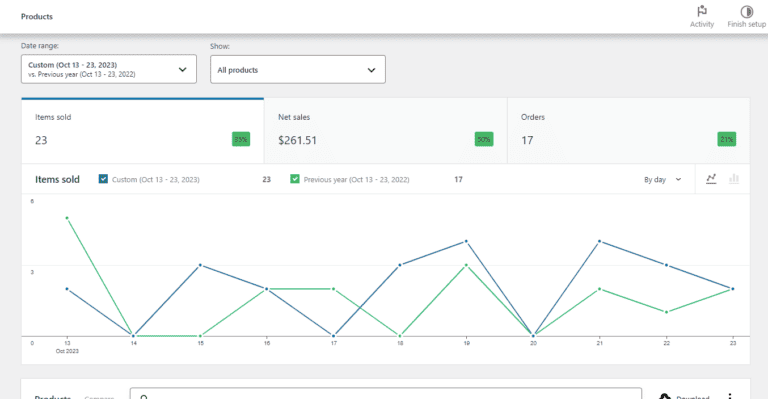768x399 pixels.
Task: Click the blue data point for Oct 21
Action: point(600,241)
